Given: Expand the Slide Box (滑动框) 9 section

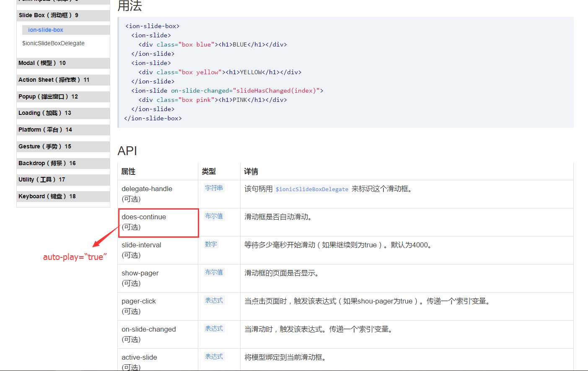Looking at the screenshot, I should point(63,15).
